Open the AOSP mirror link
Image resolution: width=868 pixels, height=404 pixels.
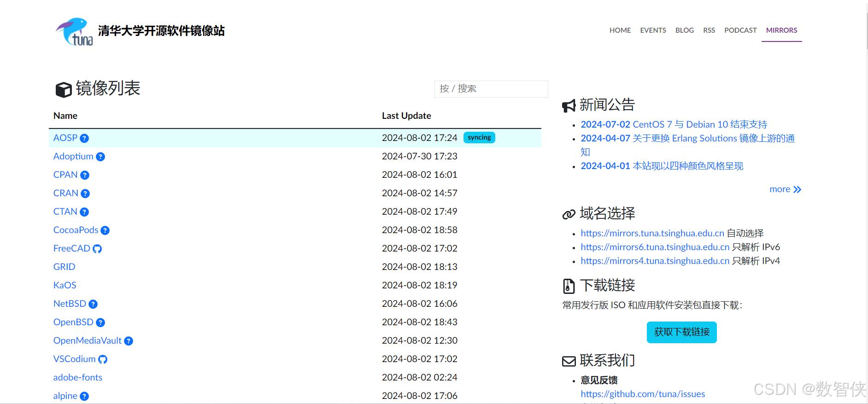(65, 138)
